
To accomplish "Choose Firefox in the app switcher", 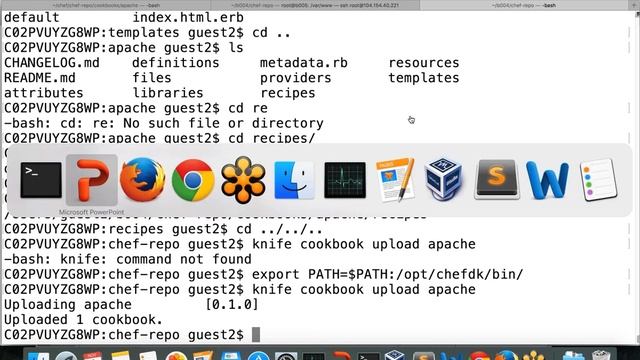I will pos(142,180).
